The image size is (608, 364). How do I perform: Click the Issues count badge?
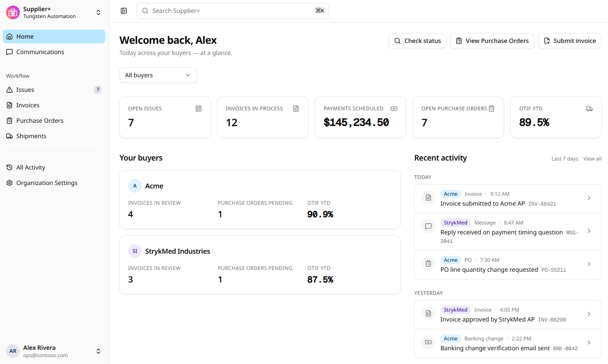tap(98, 90)
